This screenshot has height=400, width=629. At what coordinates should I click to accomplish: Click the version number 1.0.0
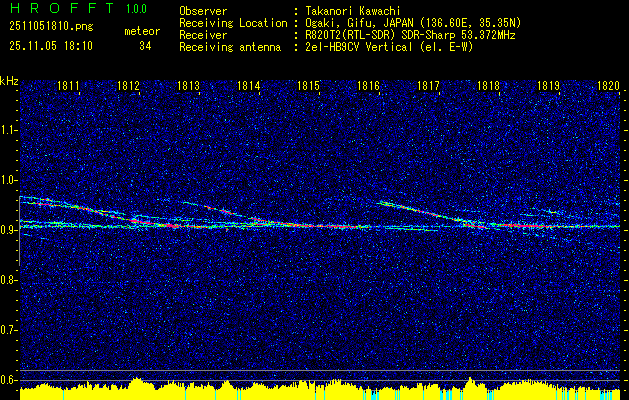[x=136, y=9]
